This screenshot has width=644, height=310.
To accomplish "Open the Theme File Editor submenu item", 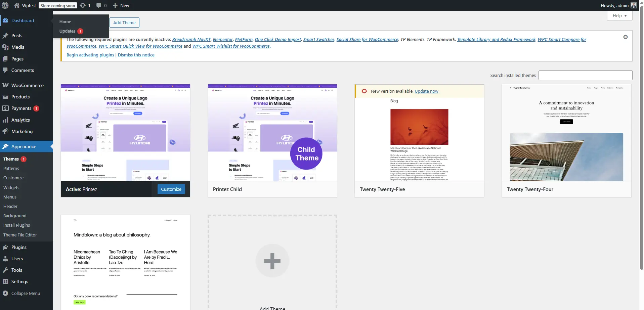I will [x=20, y=235].
